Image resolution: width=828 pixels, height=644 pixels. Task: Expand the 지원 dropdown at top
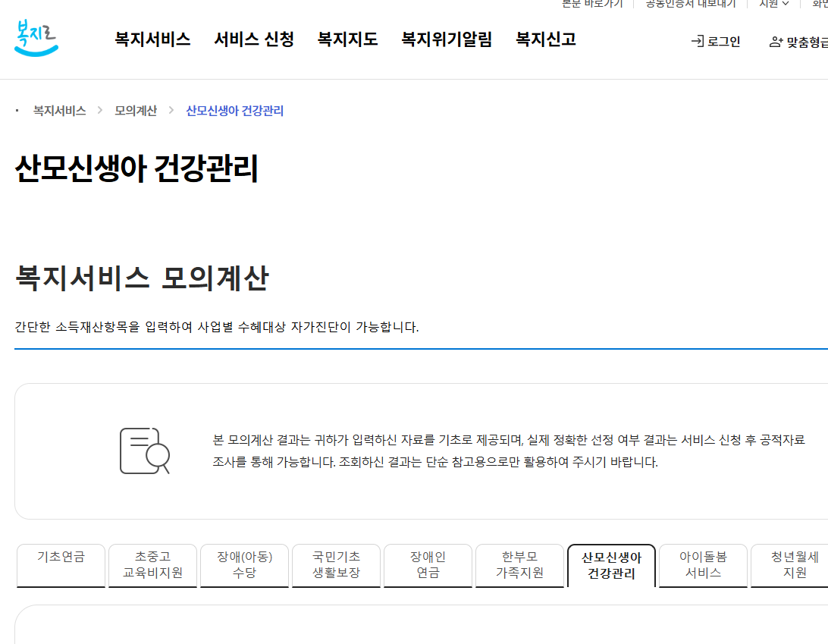[773, 4]
